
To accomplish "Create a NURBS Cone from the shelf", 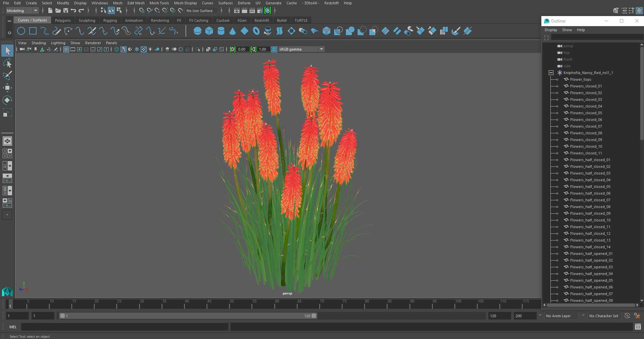I will click(233, 31).
